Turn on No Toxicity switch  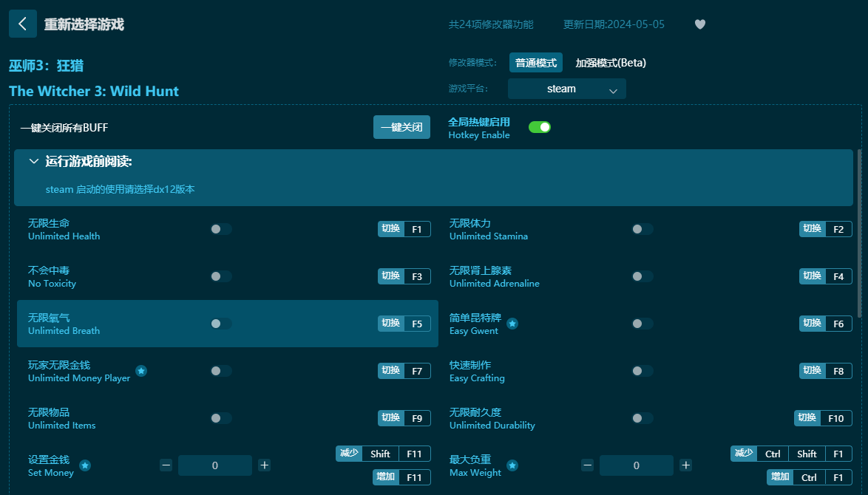coord(221,276)
